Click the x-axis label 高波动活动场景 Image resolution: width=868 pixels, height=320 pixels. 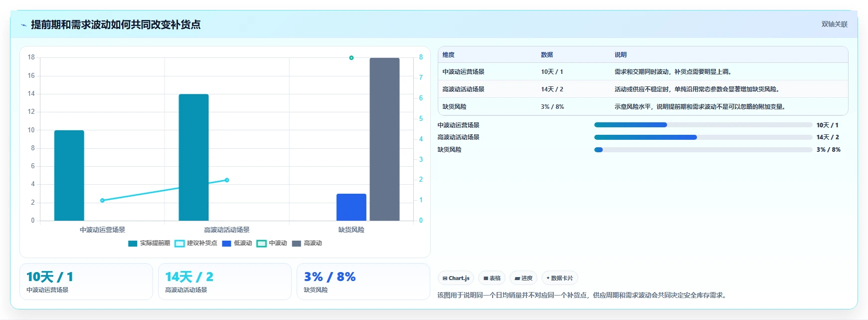click(x=227, y=230)
